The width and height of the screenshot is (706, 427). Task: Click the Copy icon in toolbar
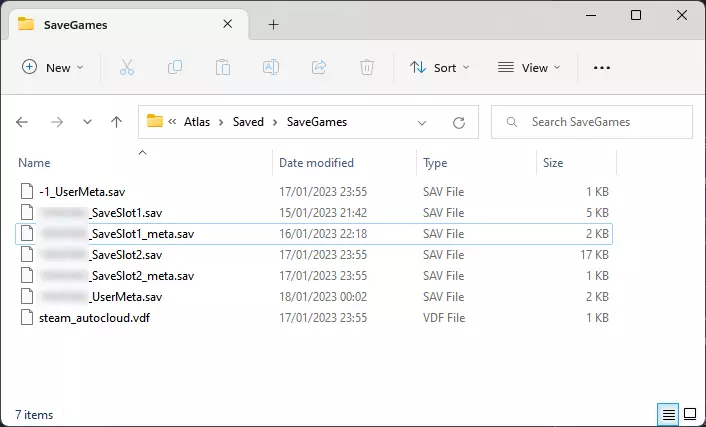(x=175, y=68)
